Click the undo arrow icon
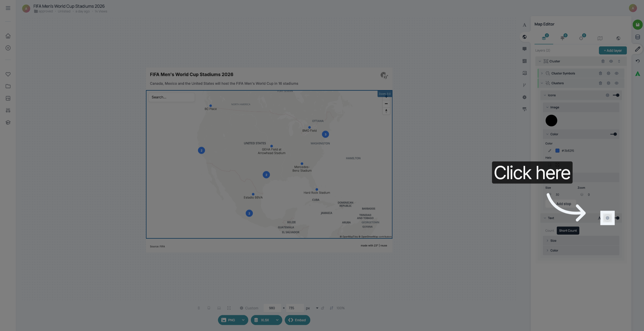This screenshot has height=331, width=644. [x=638, y=61]
